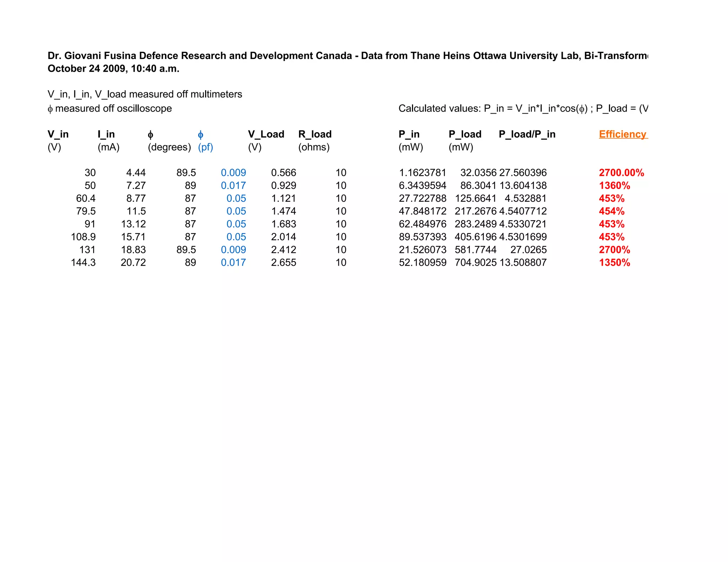Select the V_in column header

coord(58,134)
